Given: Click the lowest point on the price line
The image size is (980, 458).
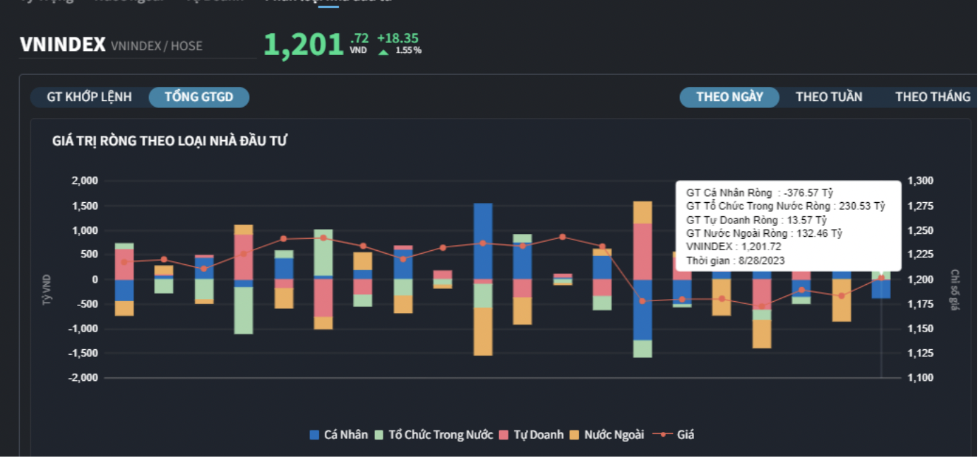Looking at the screenshot, I should [761, 306].
